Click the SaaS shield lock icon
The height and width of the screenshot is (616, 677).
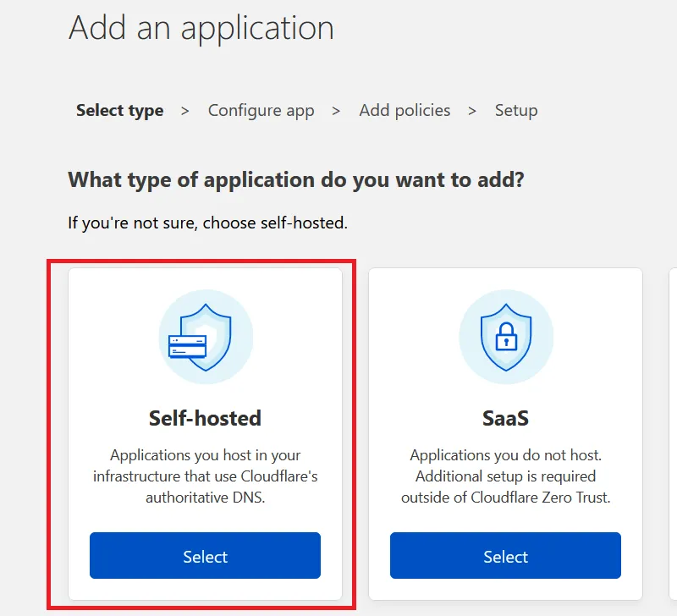505,337
